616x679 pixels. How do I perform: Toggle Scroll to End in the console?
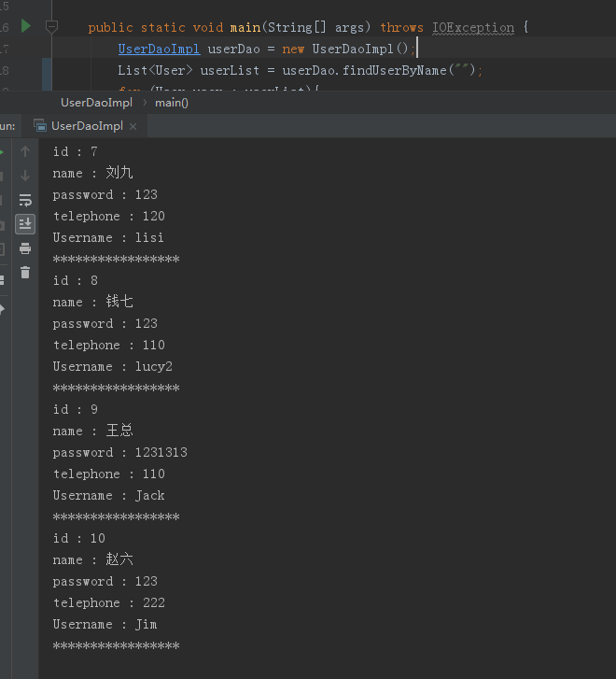pyautogui.click(x=25, y=224)
